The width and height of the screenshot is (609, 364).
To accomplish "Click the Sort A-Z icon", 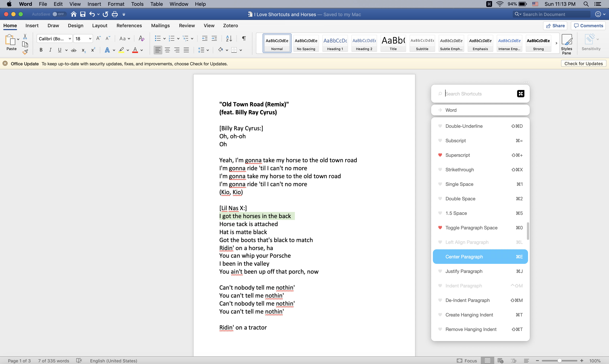I will [229, 38].
